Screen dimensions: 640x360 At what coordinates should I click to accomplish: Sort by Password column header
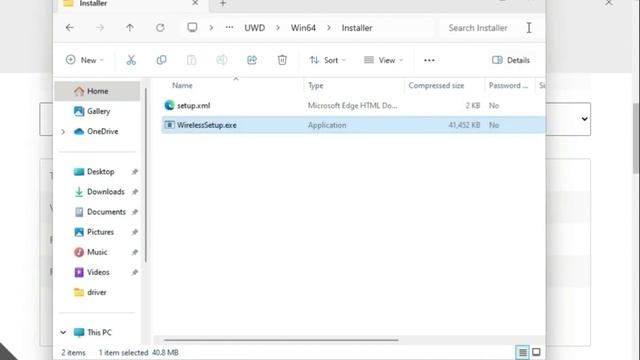tap(508, 85)
